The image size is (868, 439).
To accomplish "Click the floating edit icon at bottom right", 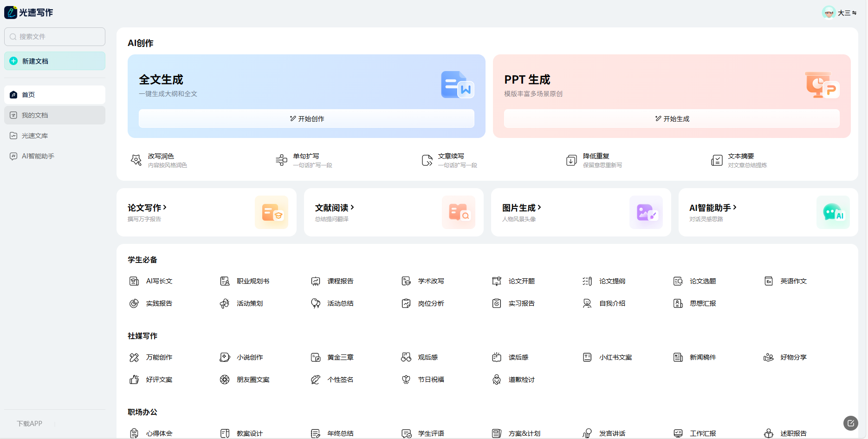I will coord(851,423).
